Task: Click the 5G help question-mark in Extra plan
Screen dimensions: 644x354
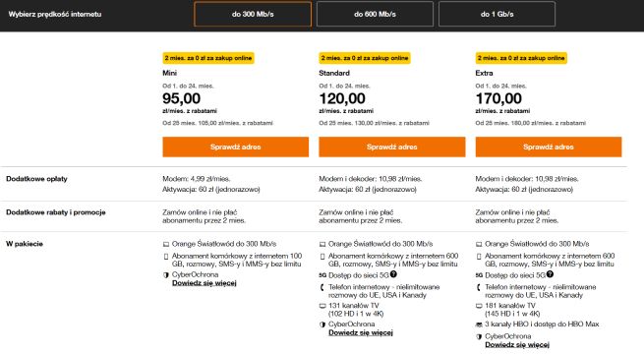Action: click(550, 274)
